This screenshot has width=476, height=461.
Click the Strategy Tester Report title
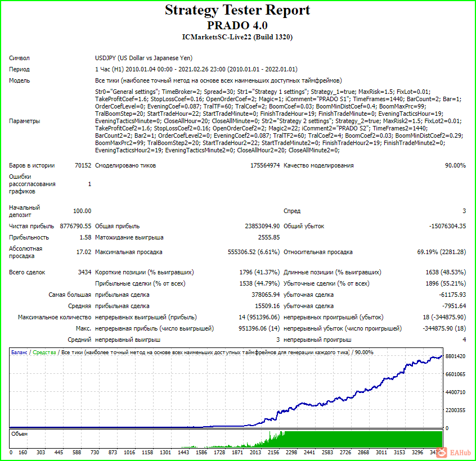pos(237,10)
